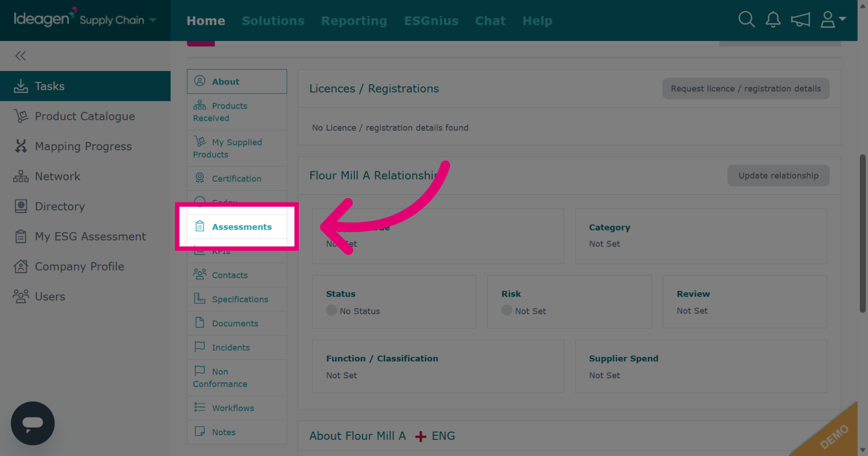The width and height of the screenshot is (868, 456).
Task: Open the Solutions menu
Action: pos(273,21)
